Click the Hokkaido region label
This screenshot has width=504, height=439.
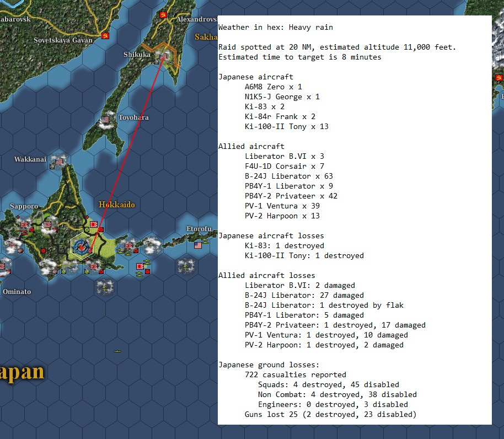117,205
